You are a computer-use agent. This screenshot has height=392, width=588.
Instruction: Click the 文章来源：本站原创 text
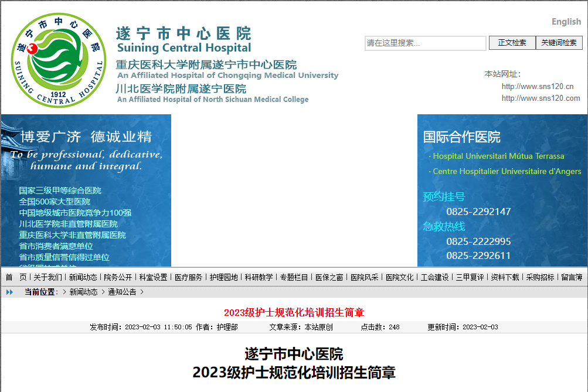pos(301,327)
